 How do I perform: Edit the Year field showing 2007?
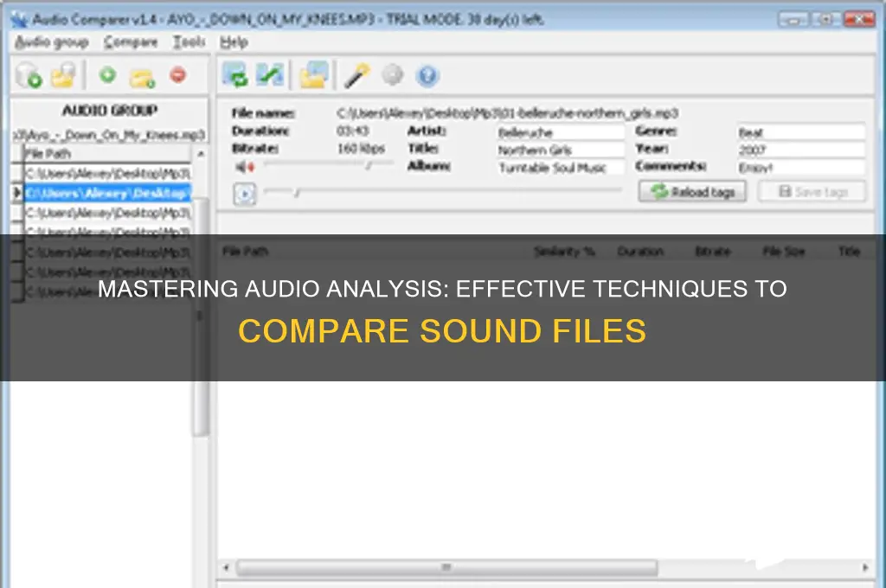(800, 150)
